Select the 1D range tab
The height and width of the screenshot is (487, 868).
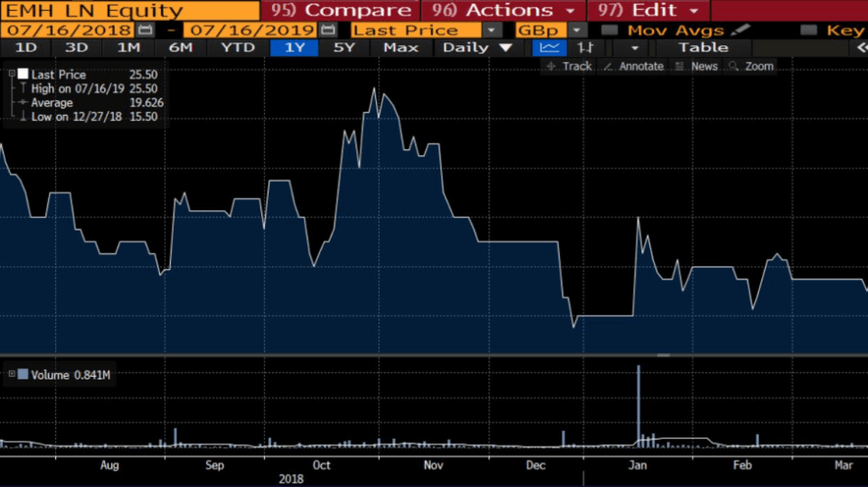click(x=26, y=48)
